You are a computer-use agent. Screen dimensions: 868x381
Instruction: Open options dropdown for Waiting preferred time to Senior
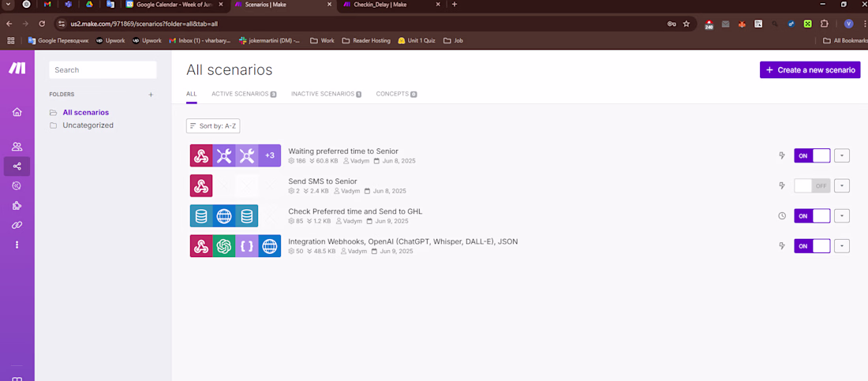[841, 155]
